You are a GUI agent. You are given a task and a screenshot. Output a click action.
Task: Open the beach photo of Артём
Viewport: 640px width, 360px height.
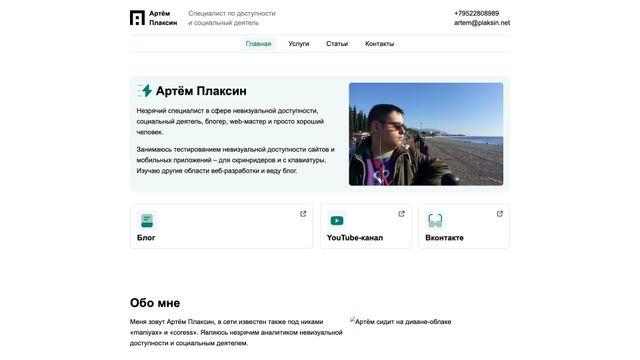(x=426, y=134)
